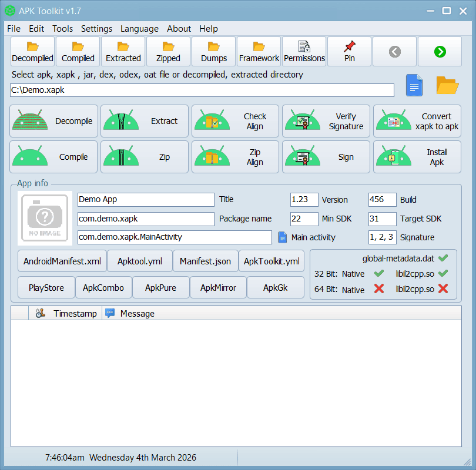Sign the apk
476x470 pixels.
[x=326, y=157]
